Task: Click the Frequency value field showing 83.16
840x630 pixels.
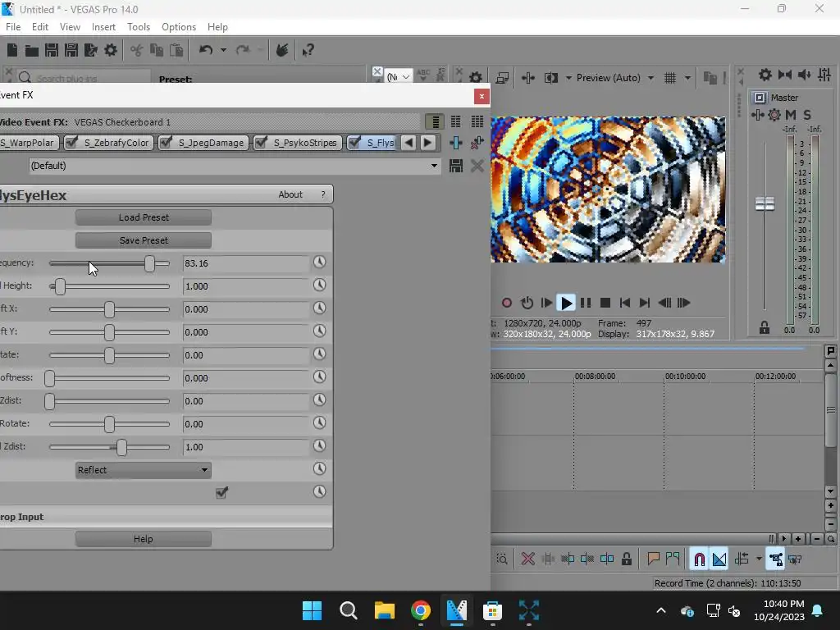Action: [245, 263]
